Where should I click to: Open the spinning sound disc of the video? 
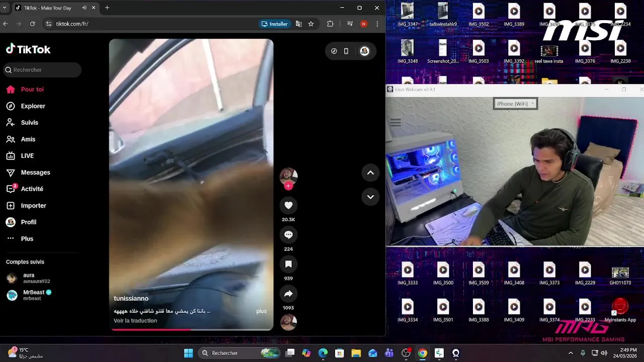[x=288, y=322]
